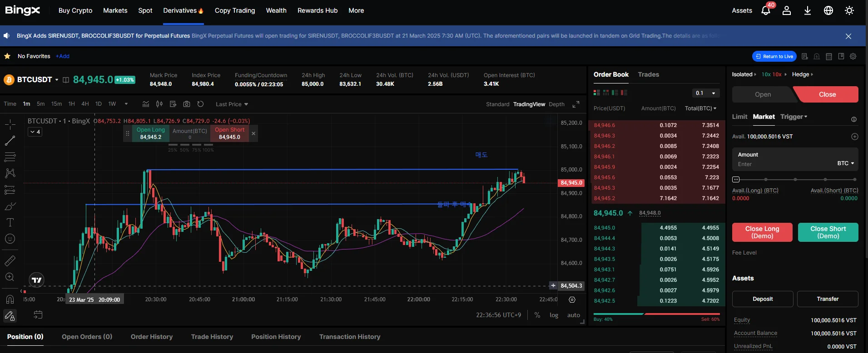
Task: Open the language globe icon
Action: pos(828,10)
